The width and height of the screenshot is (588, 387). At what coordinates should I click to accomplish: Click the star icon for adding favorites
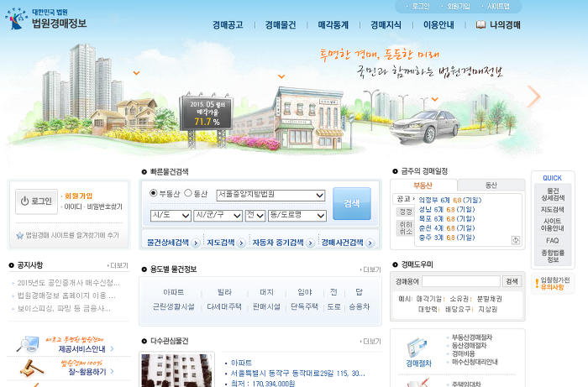(20, 236)
